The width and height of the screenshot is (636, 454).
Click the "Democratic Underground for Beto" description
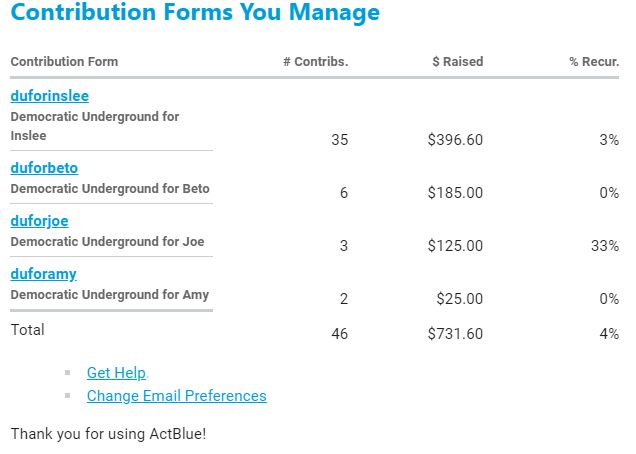[110, 188]
